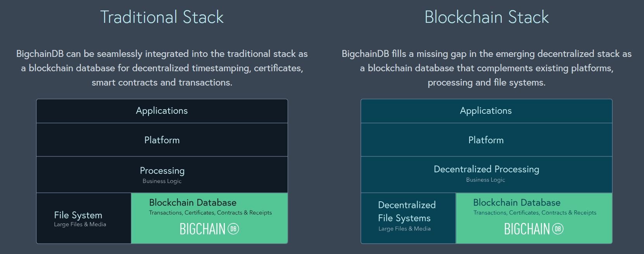Click the DB circle badge in Traditional Stack
This screenshot has width=644, height=254.
pos(233,229)
